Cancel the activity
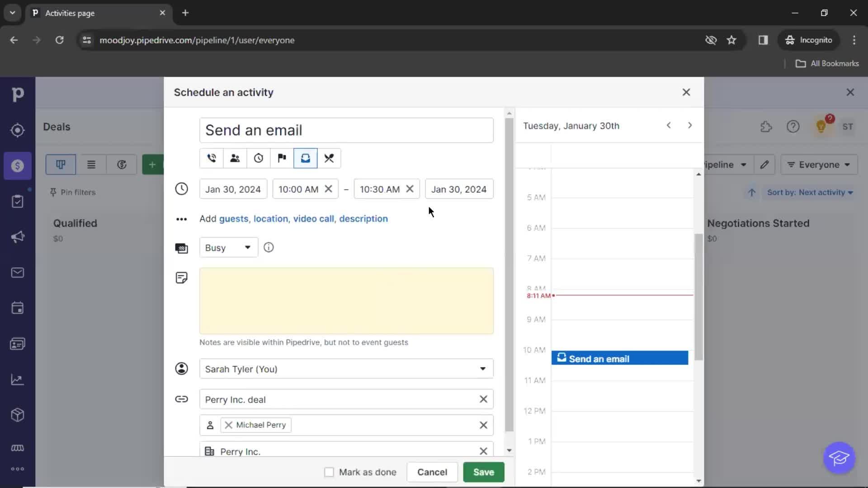This screenshot has height=488, width=868. coord(432,472)
